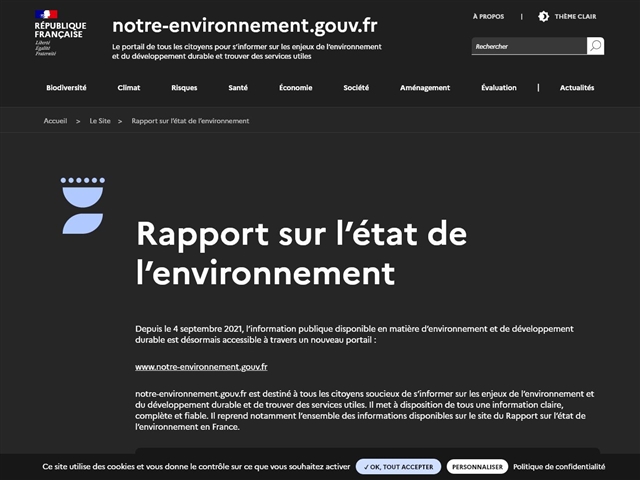The height and width of the screenshot is (480, 640).
Task: Open the À propos link
Action: [488, 17]
